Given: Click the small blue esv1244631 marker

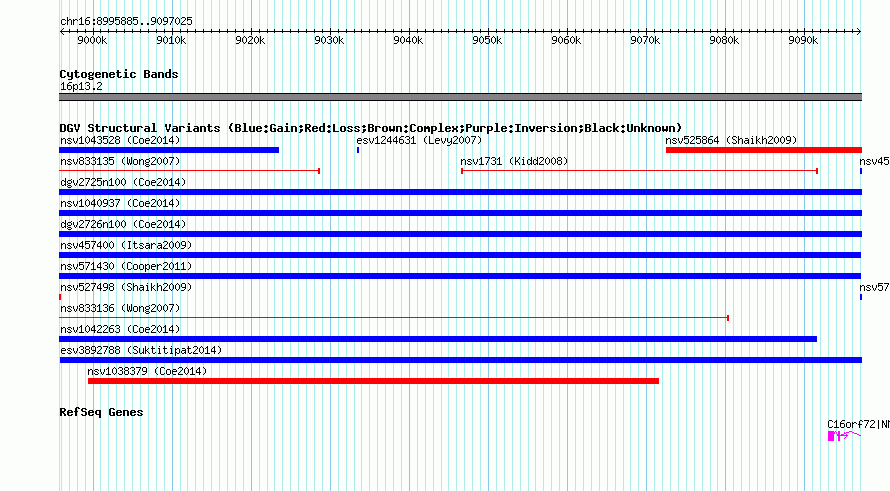Looking at the screenshot, I should pyautogui.click(x=358, y=150).
